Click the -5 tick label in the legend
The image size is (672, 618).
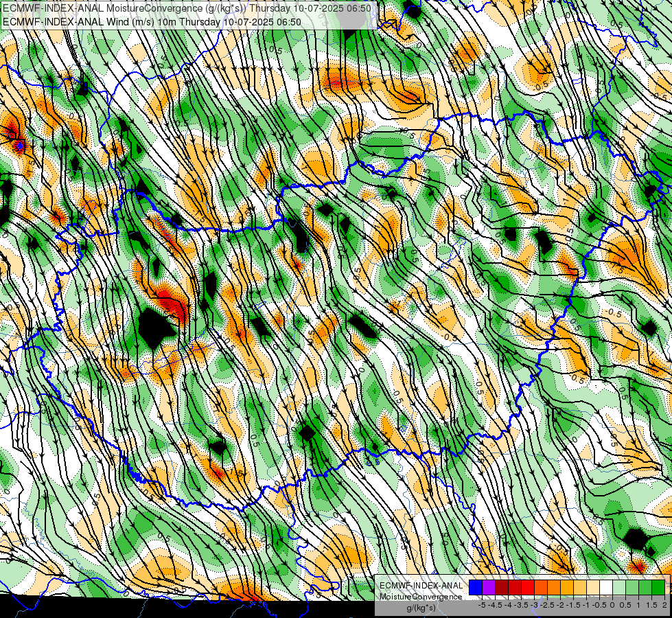click(482, 605)
